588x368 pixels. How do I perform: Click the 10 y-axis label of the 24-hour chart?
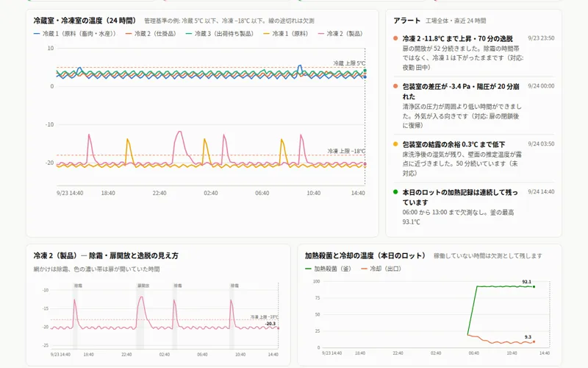[50, 48]
